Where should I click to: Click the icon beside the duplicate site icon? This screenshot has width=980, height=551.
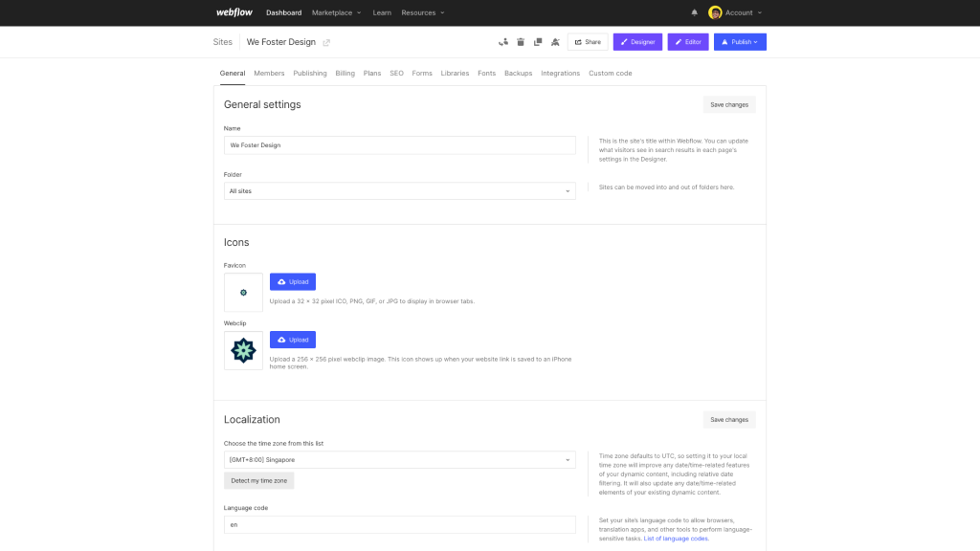[x=555, y=42]
